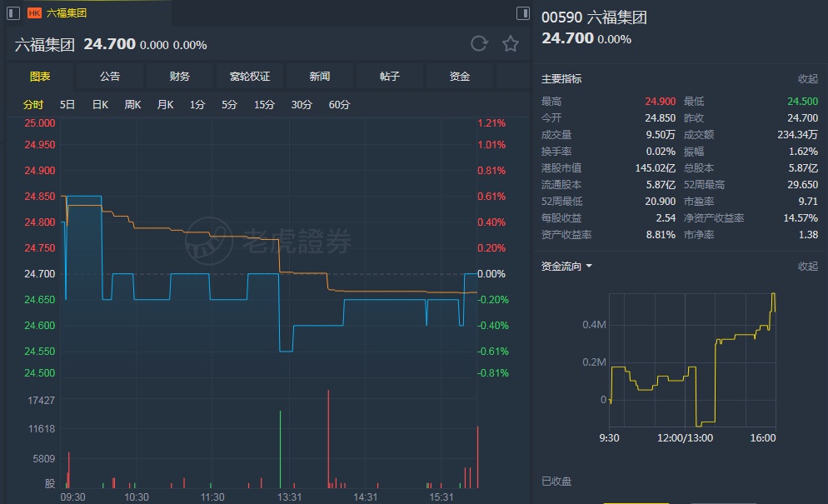Collapse the 资金流向 section via 收起

point(808,267)
